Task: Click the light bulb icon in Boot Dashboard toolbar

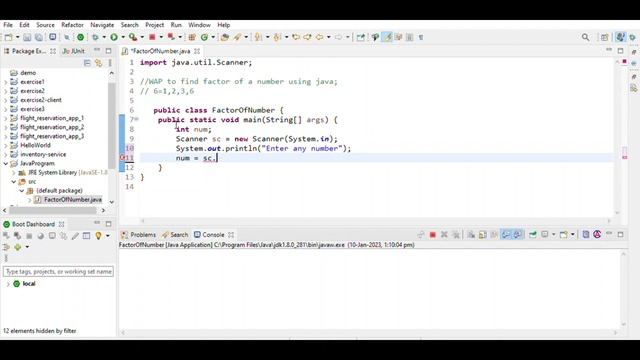Action: coord(98,236)
